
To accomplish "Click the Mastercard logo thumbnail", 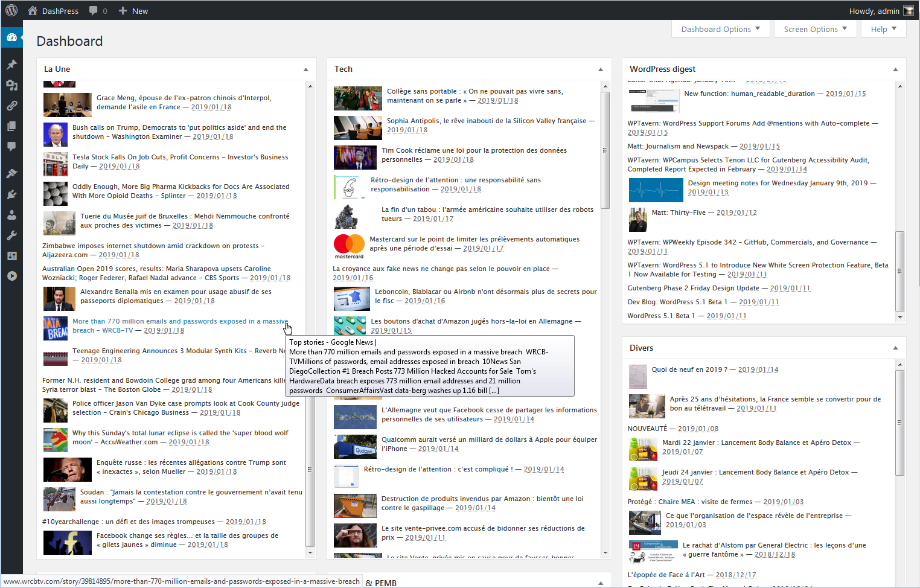I will [349, 246].
